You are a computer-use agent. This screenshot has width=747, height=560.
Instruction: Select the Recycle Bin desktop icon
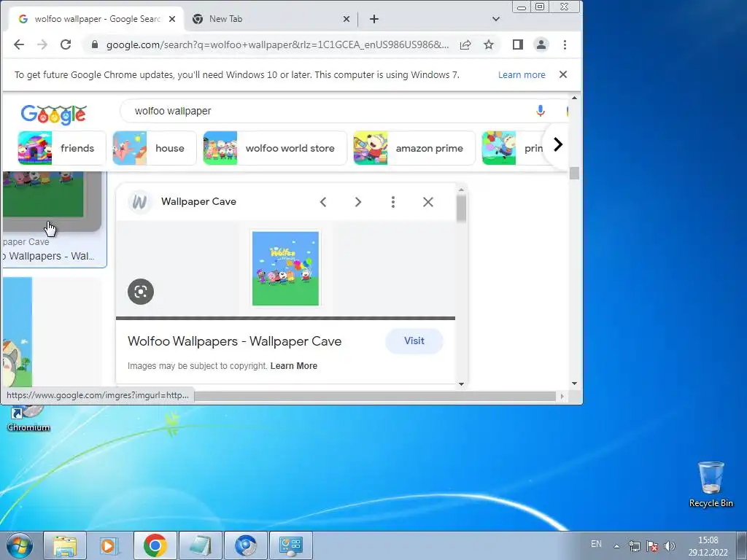pyautogui.click(x=711, y=484)
